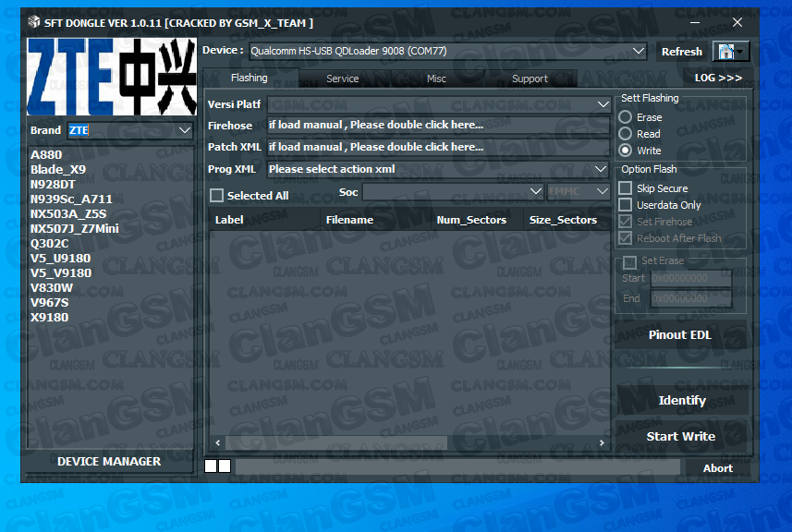Viewport: 792px width, 532px height.
Task: Open the Brand dropdown showing ZTE
Action: tap(185, 130)
